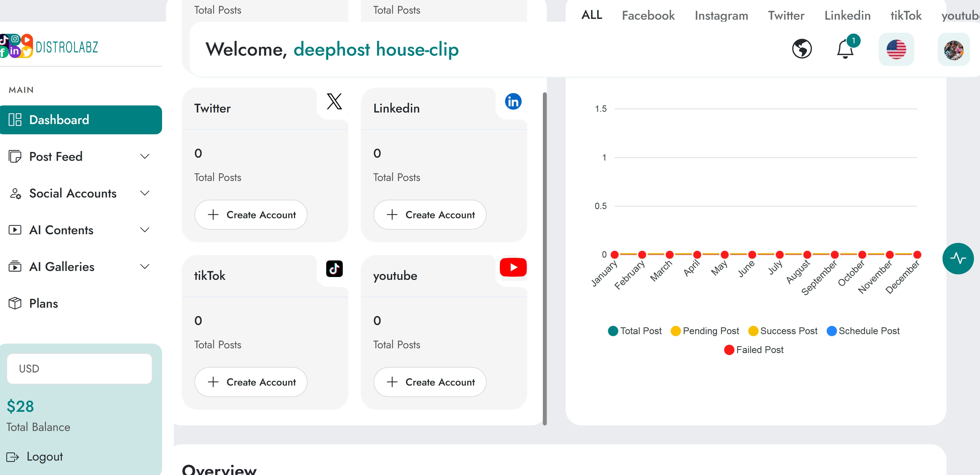The width and height of the screenshot is (980, 475).
Task: Click the notification bell icon
Action: 845,49
